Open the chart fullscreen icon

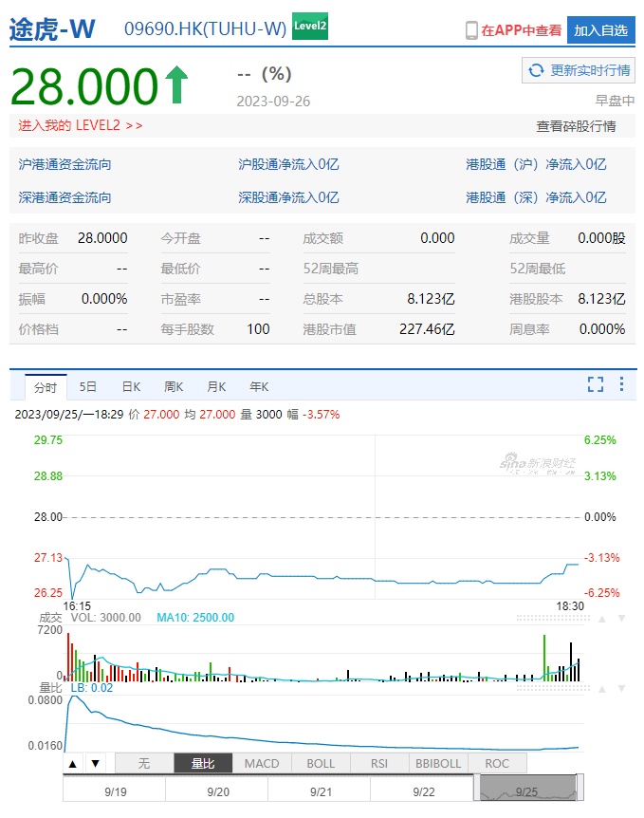[596, 384]
